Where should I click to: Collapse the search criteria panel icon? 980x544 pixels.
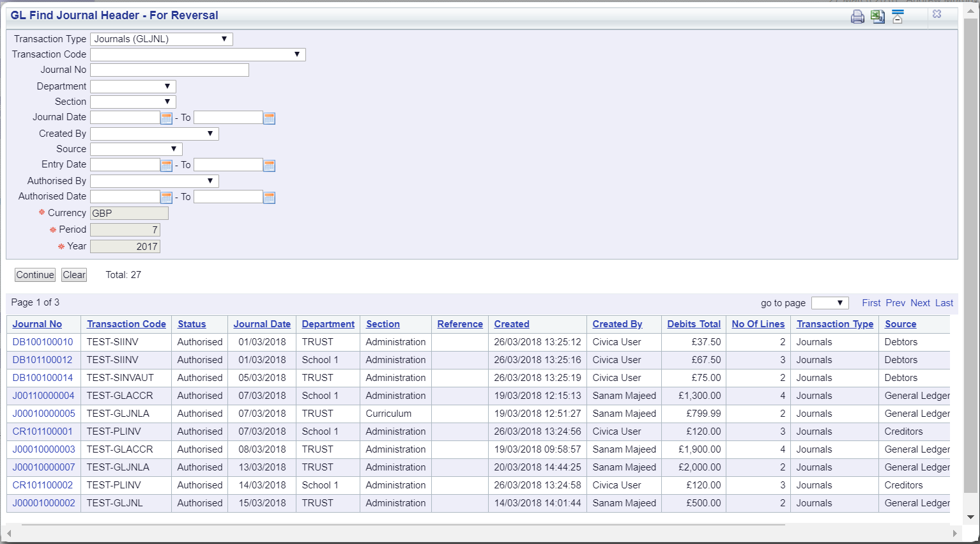[x=898, y=17]
